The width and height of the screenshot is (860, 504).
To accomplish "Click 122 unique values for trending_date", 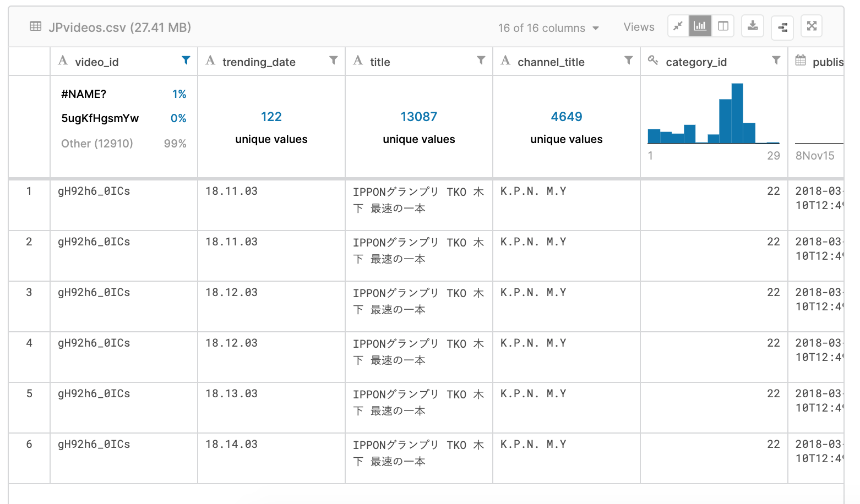I will click(271, 127).
